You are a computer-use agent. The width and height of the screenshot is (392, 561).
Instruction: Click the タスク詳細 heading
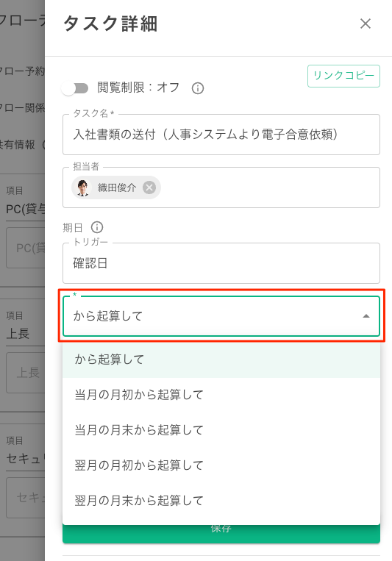click(x=110, y=24)
